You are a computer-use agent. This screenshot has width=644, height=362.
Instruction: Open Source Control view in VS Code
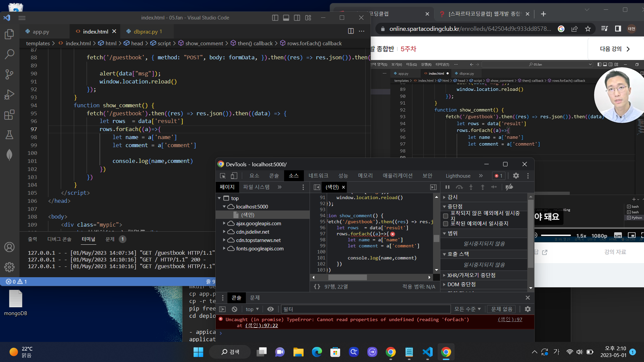click(x=9, y=74)
